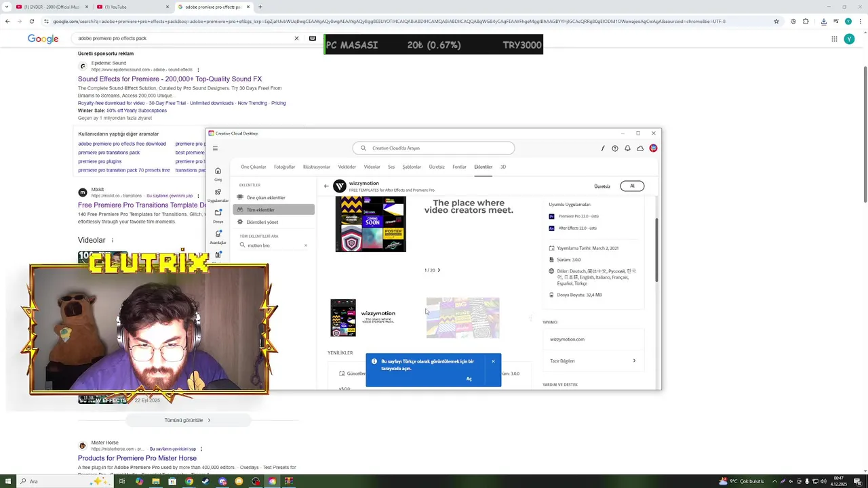Open Creative Cloud help question icon
Screen dimensions: 868x488
point(615,148)
